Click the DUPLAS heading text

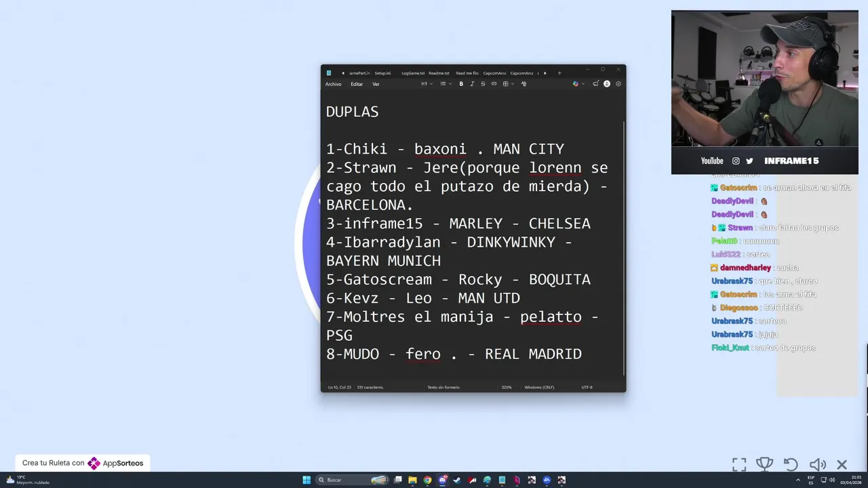(x=352, y=112)
